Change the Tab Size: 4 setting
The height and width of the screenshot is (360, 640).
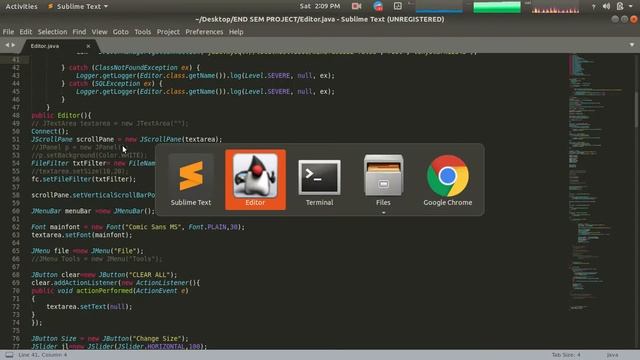[566, 355]
